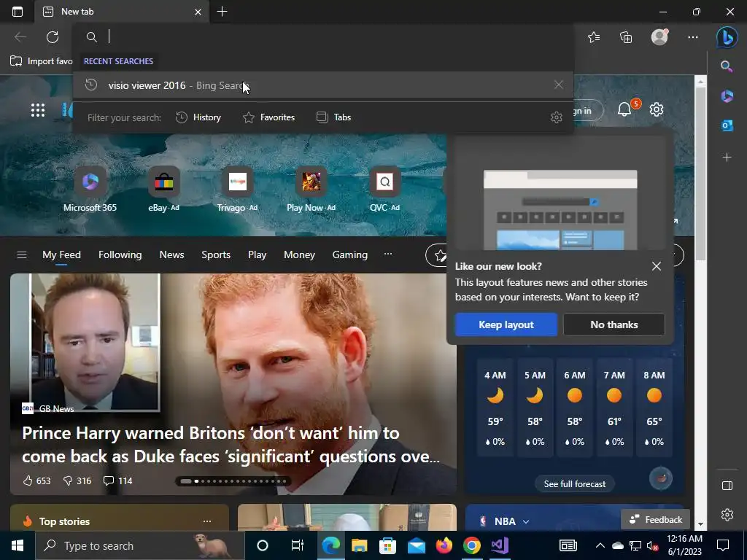The height and width of the screenshot is (560, 747).
Task: Open Windows Start menu
Action: point(18,545)
